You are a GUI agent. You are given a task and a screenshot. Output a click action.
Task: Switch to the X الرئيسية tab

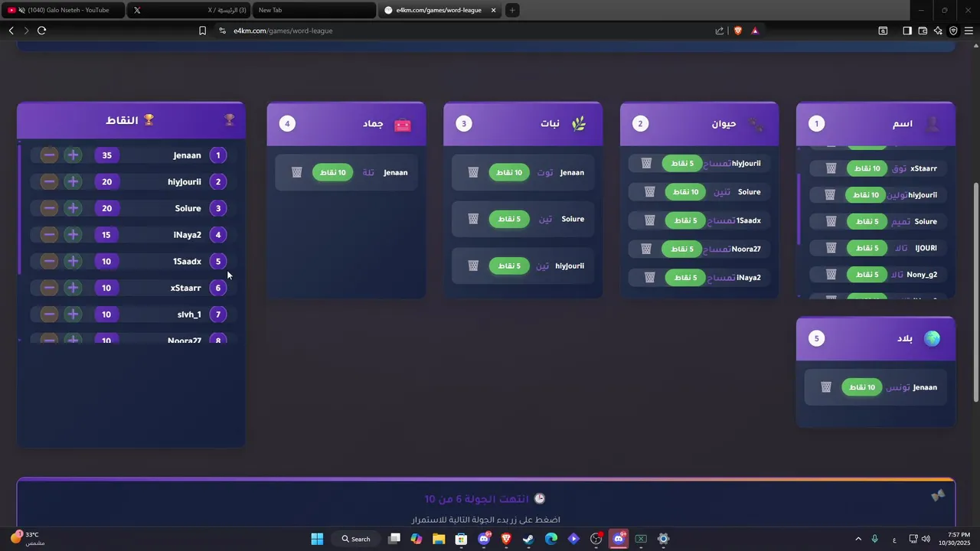190,10
